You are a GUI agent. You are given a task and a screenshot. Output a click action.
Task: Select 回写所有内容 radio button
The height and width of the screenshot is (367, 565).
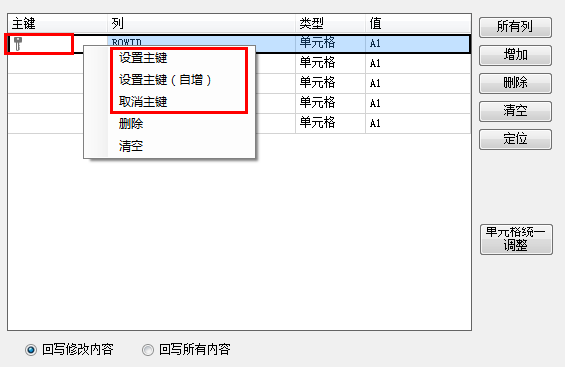tap(148, 350)
